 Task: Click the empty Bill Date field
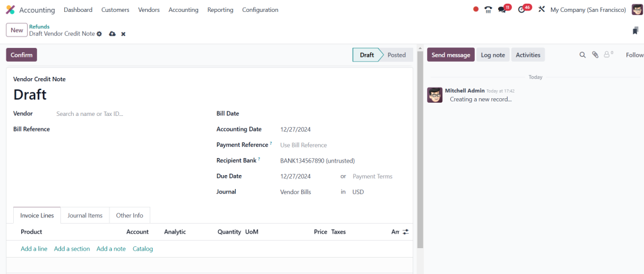[342, 113]
